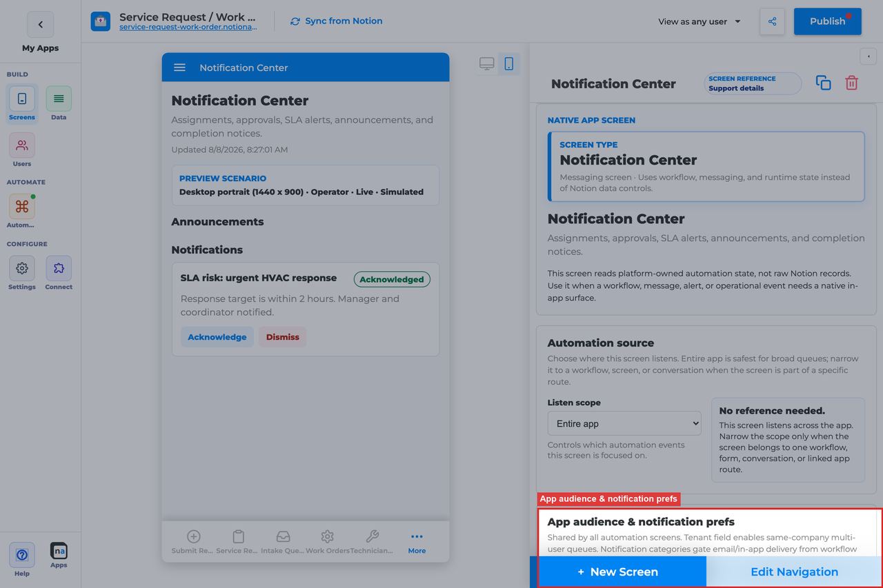Open the Automations section in sidebar
This screenshot has height=588, width=883.
tap(22, 212)
